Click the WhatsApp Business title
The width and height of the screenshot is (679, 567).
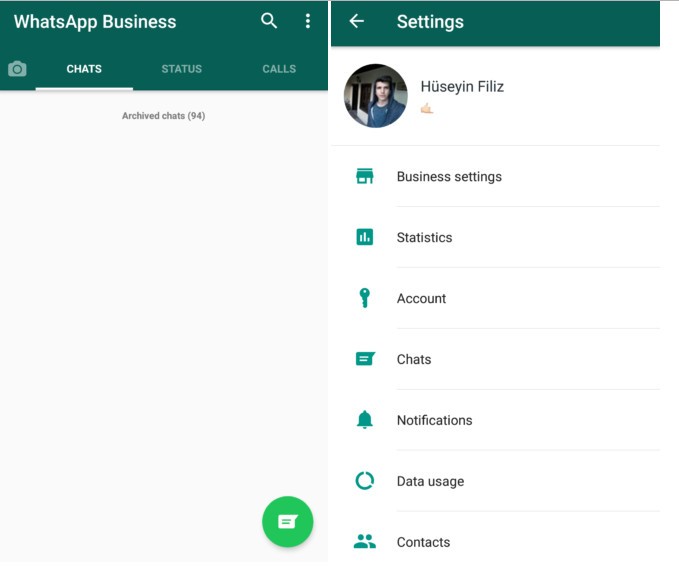click(95, 22)
